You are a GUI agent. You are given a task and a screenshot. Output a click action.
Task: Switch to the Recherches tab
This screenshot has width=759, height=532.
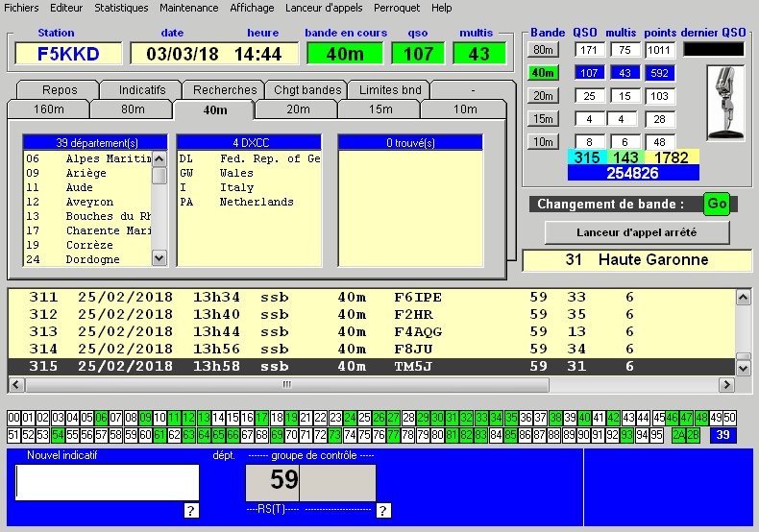tap(225, 89)
